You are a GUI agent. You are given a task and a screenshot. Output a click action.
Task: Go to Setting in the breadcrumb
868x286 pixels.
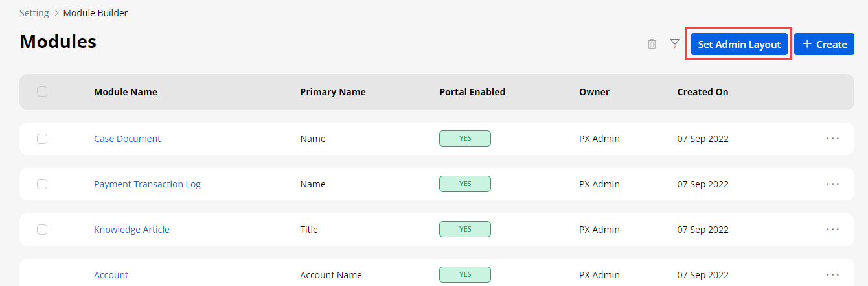[34, 13]
